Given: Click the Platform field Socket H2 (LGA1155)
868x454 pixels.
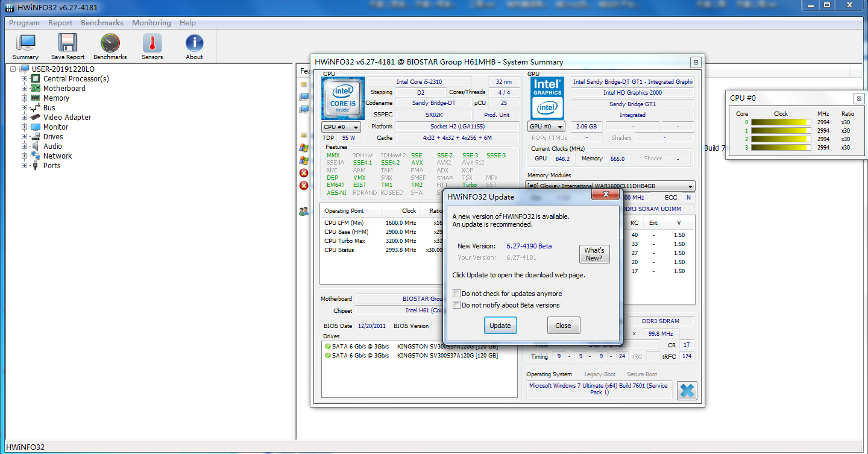Looking at the screenshot, I should [457, 127].
